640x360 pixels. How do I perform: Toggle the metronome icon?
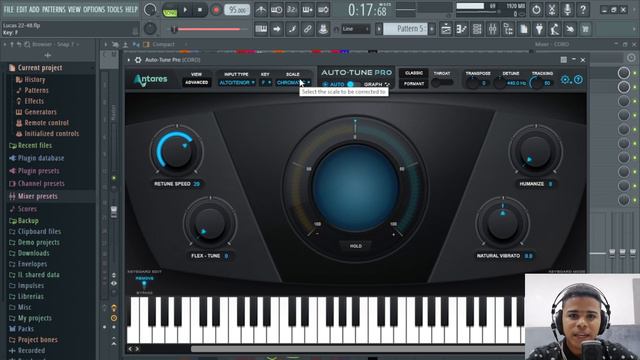click(x=261, y=10)
